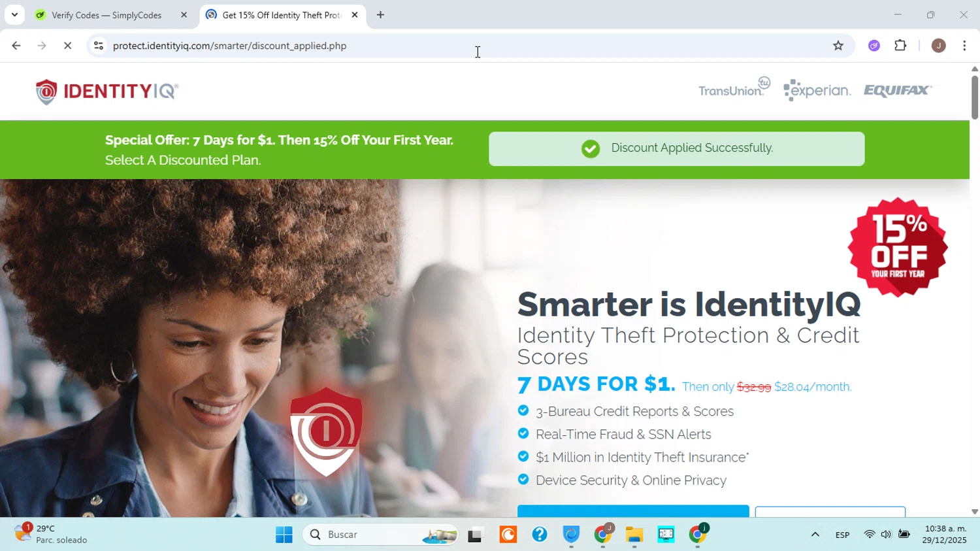Open Chrome with green badge in taskbar
This screenshot has height=551, width=980.
tap(698, 535)
